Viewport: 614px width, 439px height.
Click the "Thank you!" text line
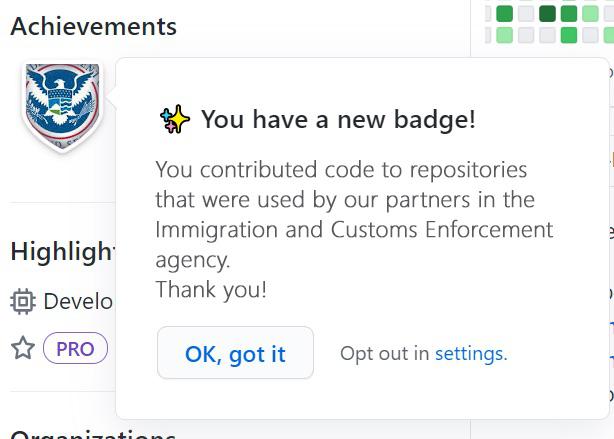[x=211, y=290]
